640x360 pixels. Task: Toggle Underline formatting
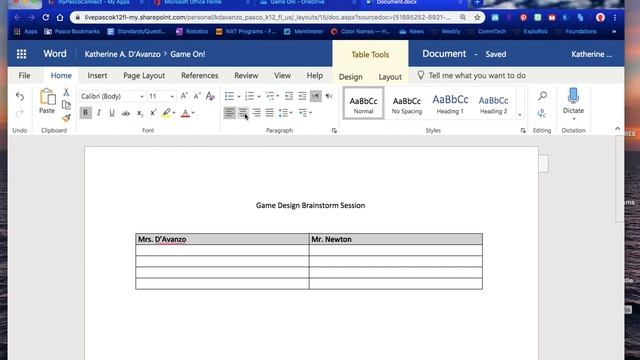point(112,113)
